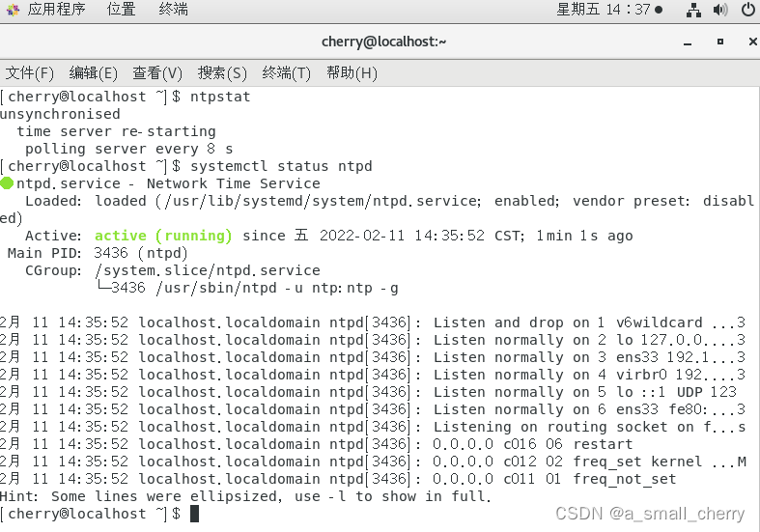
Task: Close the cherry@localhost terminal window
Action: click(752, 42)
